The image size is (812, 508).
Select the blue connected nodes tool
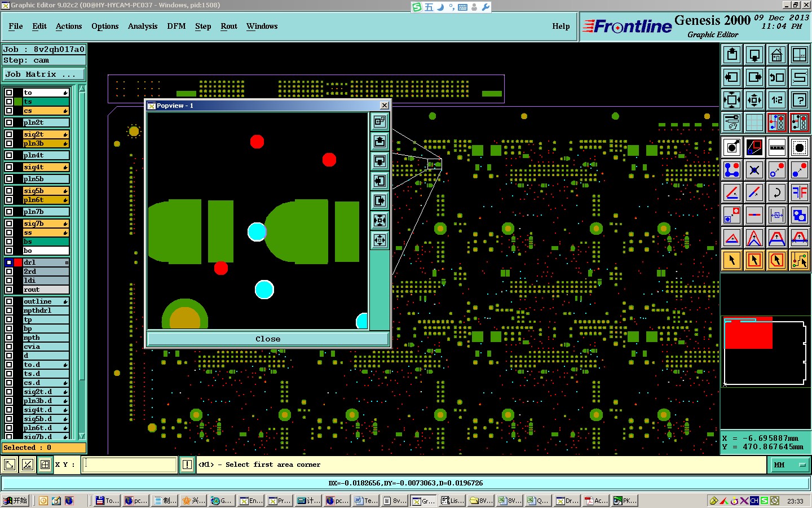tap(732, 170)
